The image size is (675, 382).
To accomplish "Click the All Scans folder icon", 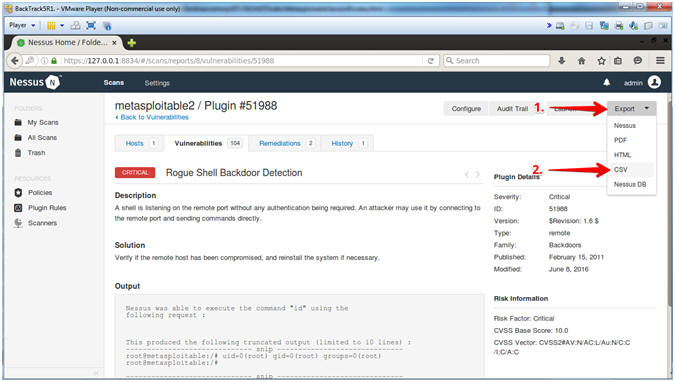I will pos(18,137).
